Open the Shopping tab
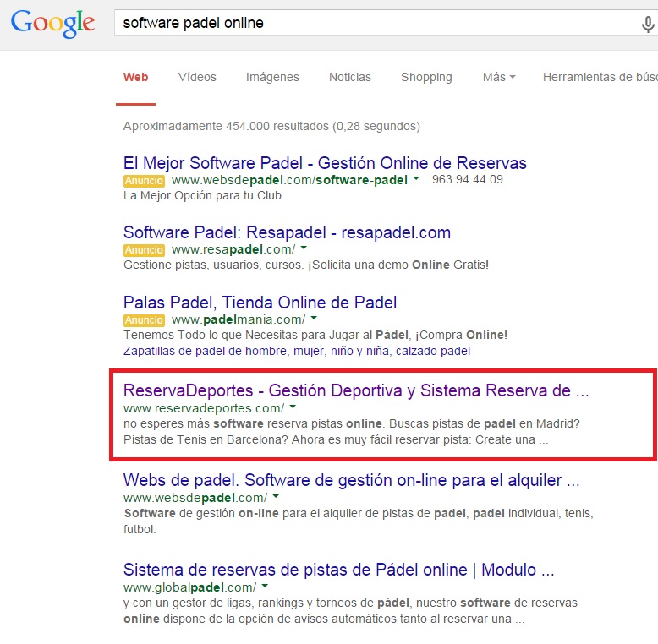The height and width of the screenshot is (644, 658). click(426, 77)
